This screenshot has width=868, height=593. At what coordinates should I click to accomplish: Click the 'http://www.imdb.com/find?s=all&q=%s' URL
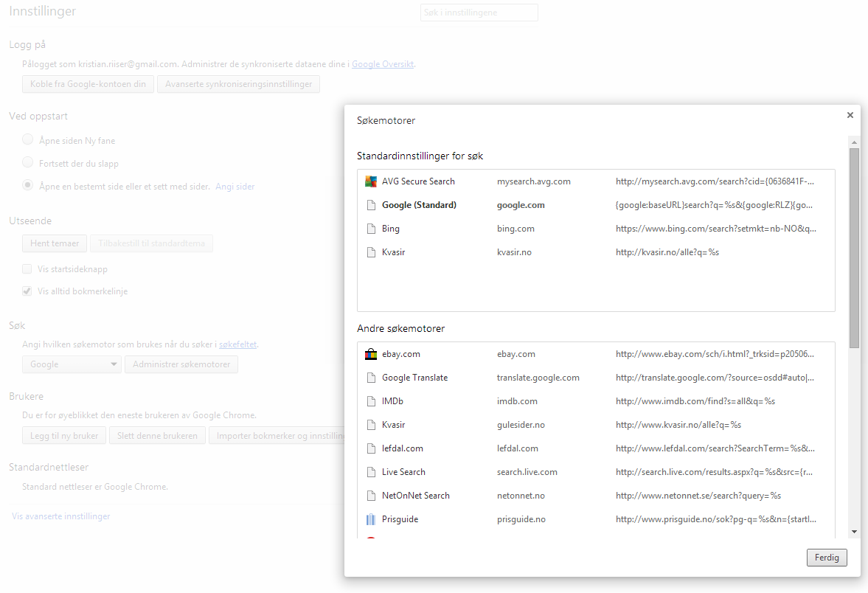695,401
